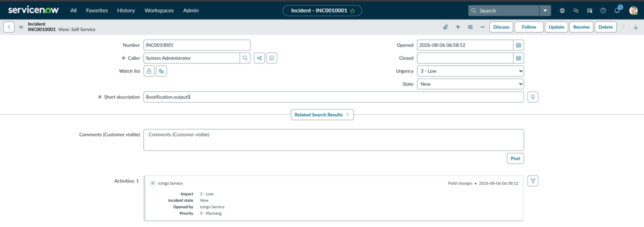Open the notifications bell
This screenshot has height=227, width=644.
coord(617,11)
